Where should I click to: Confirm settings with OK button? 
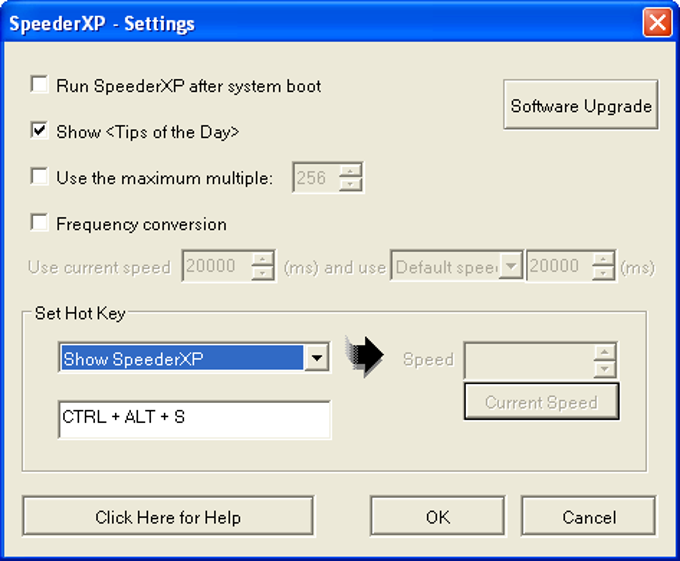tap(438, 516)
